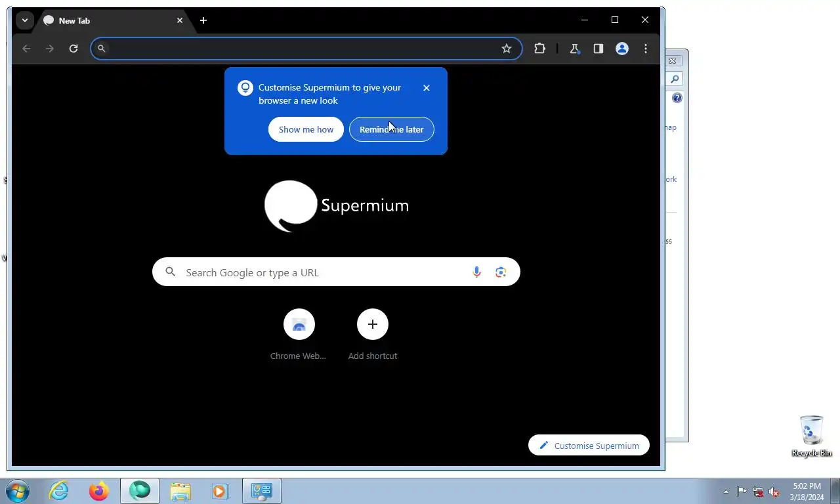Click the Add shortcut button

coord(373,335)
